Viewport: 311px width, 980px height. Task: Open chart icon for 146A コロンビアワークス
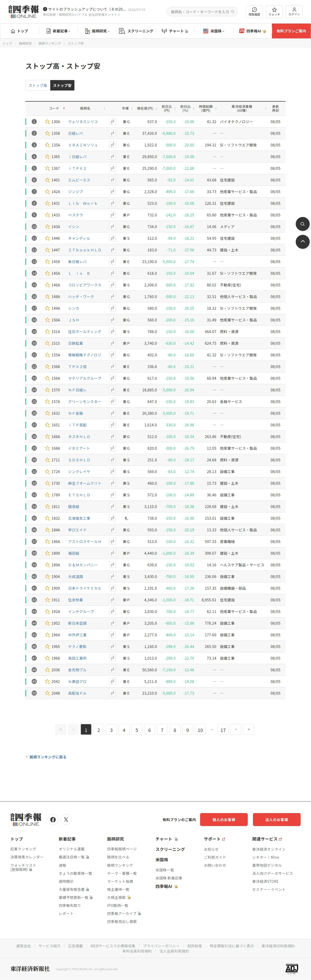112,285
